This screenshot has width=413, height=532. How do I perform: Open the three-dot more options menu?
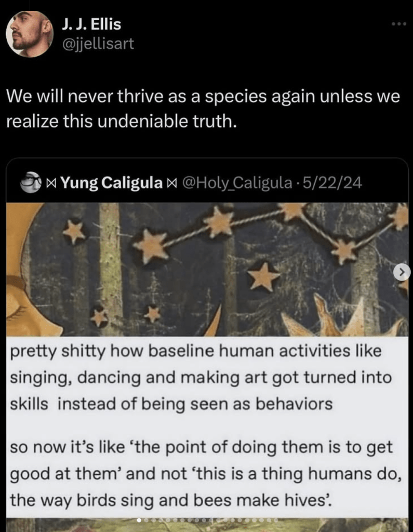pos(399,24)
